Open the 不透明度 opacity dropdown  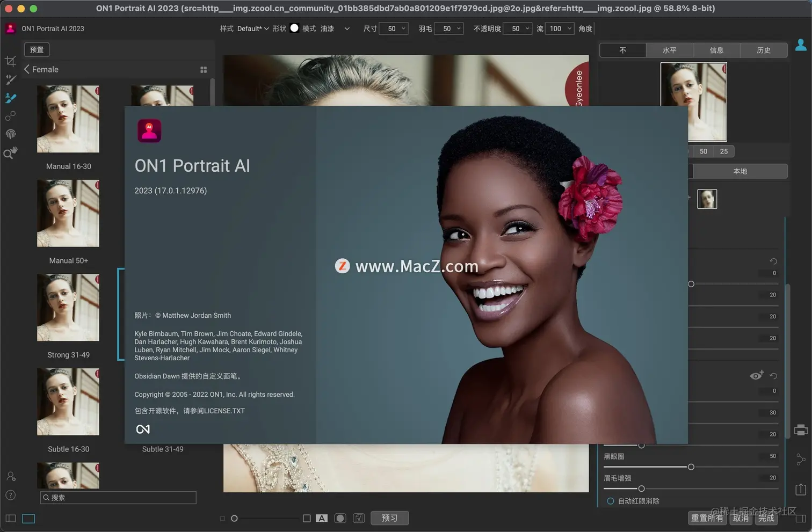(x=517, y=28)
